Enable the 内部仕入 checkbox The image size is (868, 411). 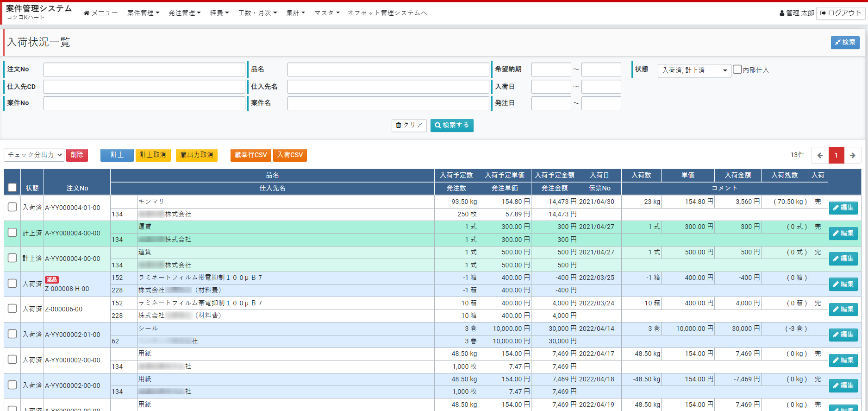tap(737, 70)
